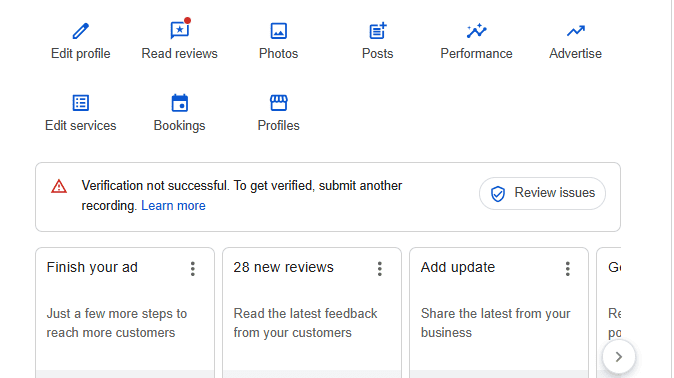Select the "Add update" card title
This screenshot has width=674, height=378.
(x=458, y=267)
